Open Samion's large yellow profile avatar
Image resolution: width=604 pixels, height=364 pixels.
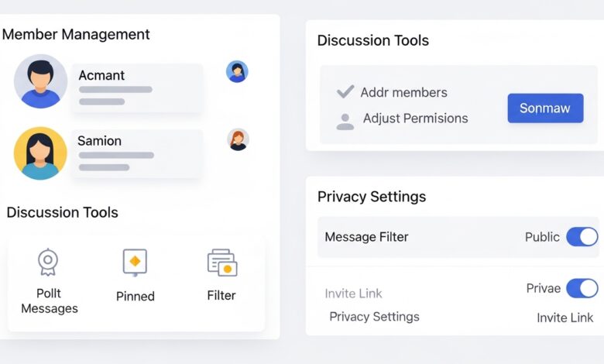pyautogui.click(x=40, y=153)
